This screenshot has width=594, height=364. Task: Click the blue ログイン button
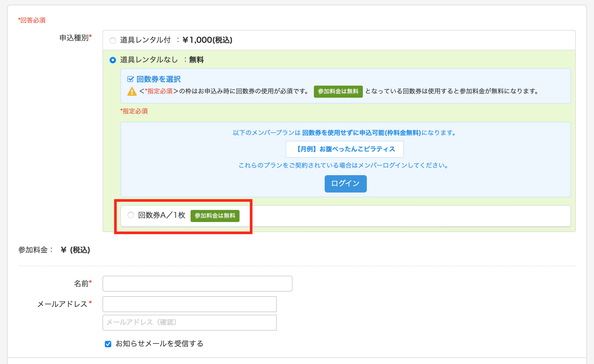(x=345, y=184)
